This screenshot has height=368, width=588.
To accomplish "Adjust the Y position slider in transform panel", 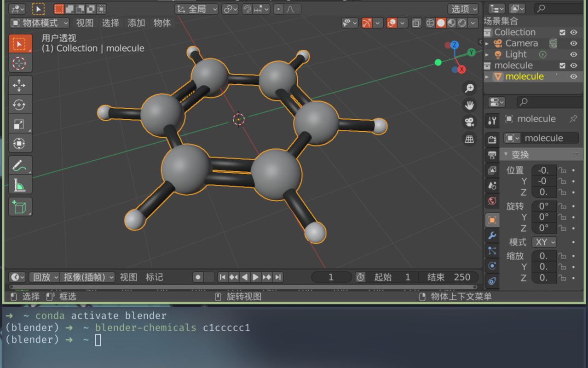I will (x=544, y=181).
